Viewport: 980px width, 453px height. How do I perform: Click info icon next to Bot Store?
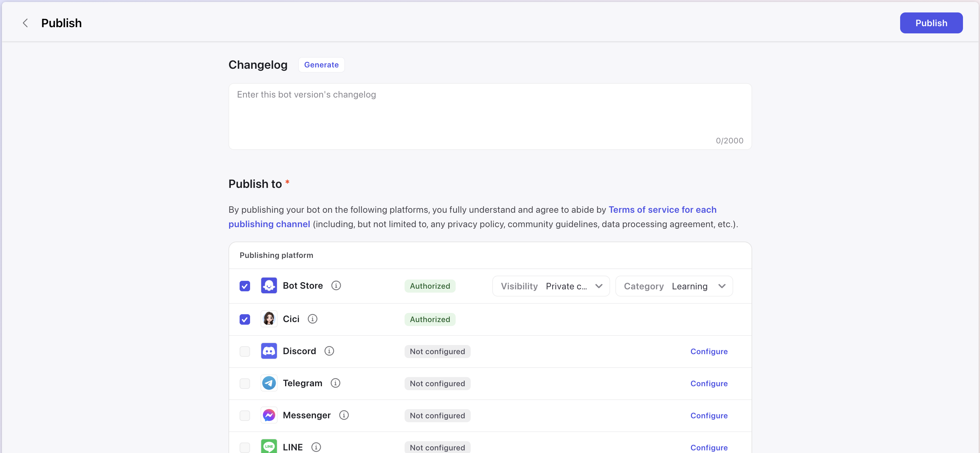336,285
